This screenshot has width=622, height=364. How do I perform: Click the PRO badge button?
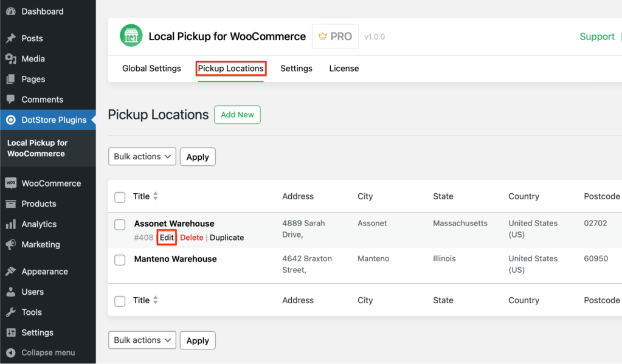tap(335, 36)
